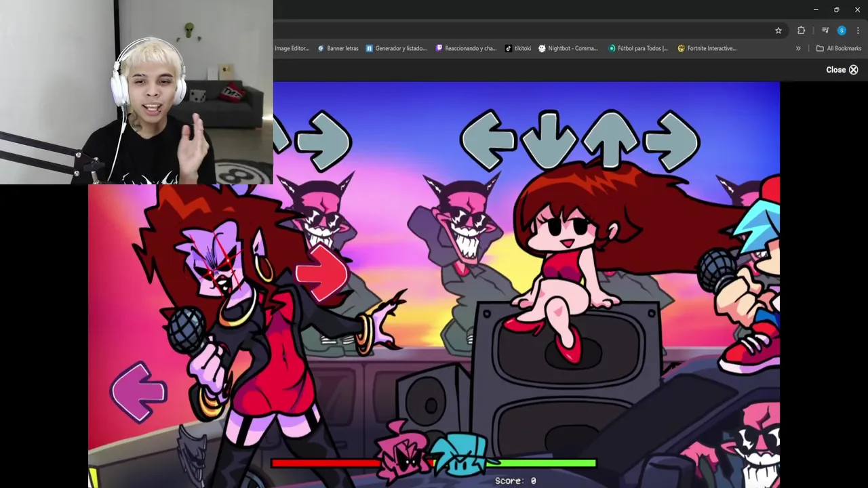868x488 pixels.
Task: Open the tikitoki bookmark
Action: click(x=518, y=48)
